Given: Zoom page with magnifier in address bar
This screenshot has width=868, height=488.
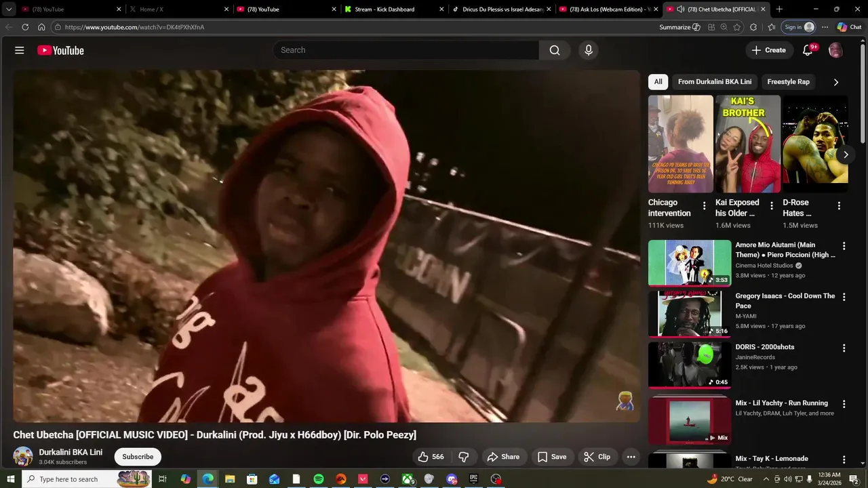Looking at the screenshot, I should 724,27.
